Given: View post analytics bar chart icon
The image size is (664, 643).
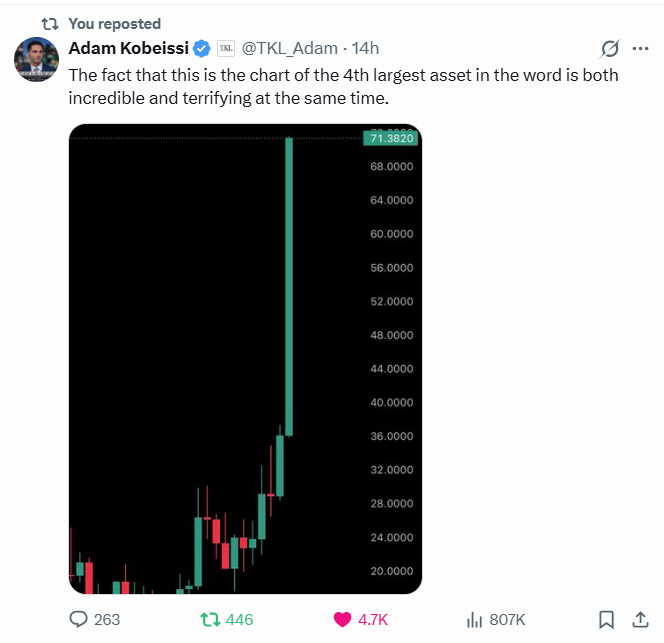Looking at the screenshot, I should click(x=474, y=620).
